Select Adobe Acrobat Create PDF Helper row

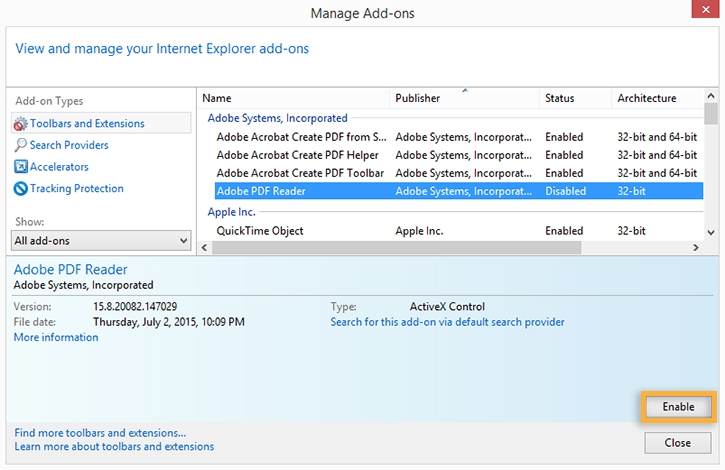[x=297, y=155]
